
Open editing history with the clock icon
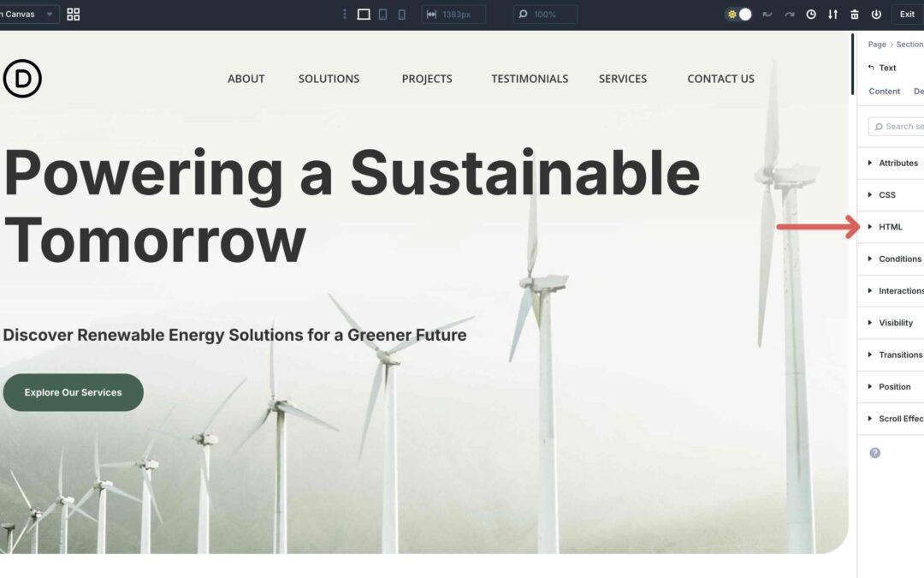810,14
